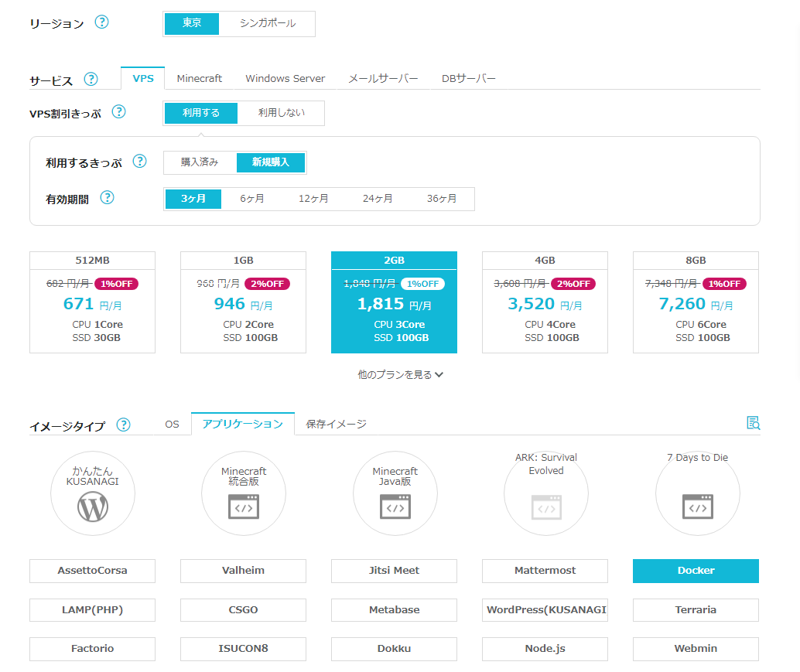Switch to the VPS service tab
Image resolution: width=800 pixels, height=672 pixels.
click(143, 79)
